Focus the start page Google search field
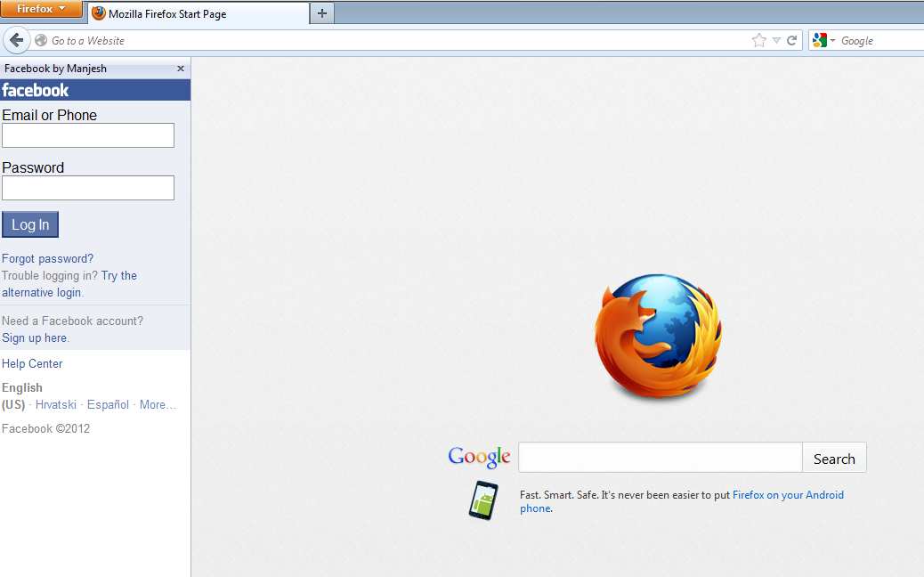Image resolution: width=924 pixels, height=577 pixels. [x=660, y=458]
